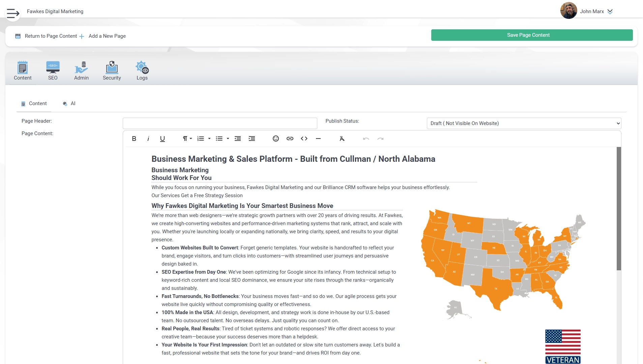This screenshot has width=643, height=364.
Task: Insert a horizontal line
Action: click(x=318, y=139)
